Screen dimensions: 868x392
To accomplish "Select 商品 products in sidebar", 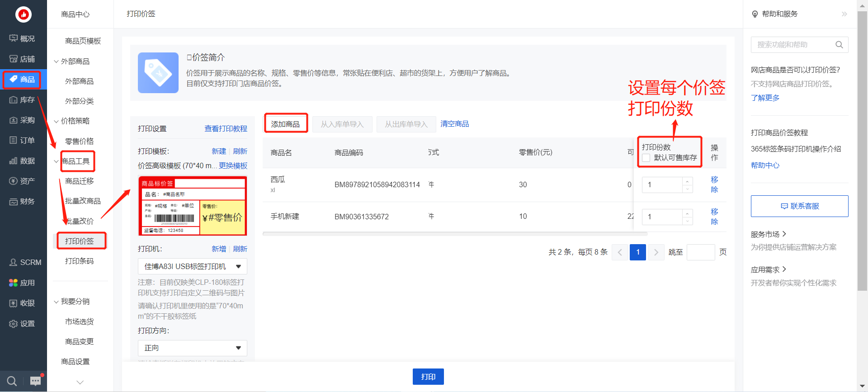I will [23, 80].
